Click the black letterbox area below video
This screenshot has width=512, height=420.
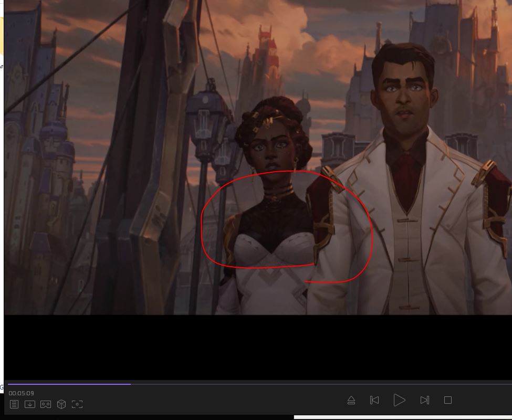coord(257,346)
